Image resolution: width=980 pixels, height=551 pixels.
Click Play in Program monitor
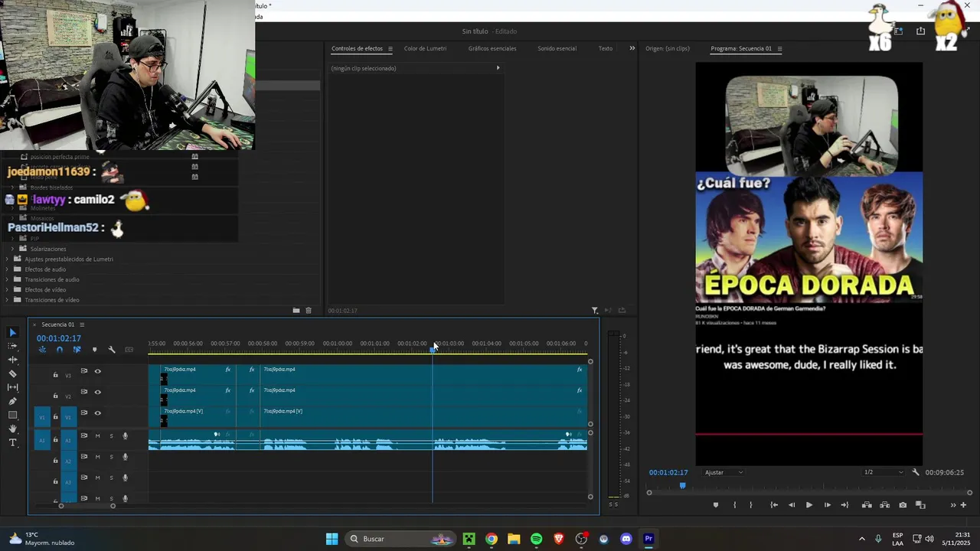pyautogui.click(x=808, y=505)
